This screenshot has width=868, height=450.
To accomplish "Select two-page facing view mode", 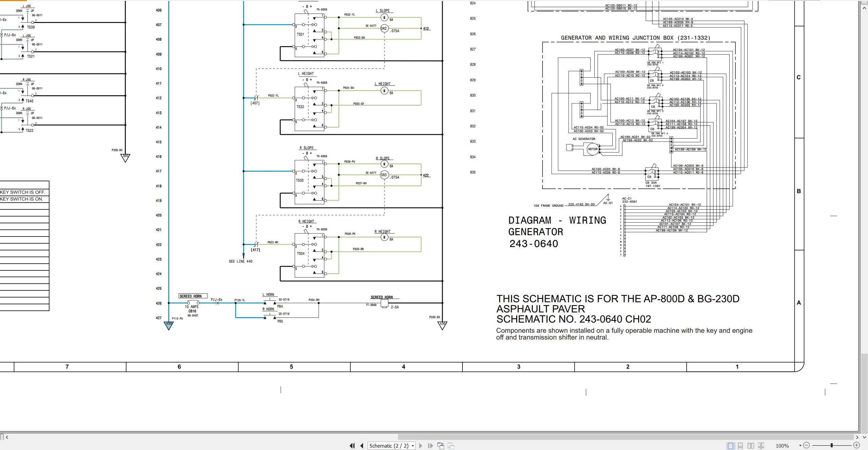I will click(751, 446).
